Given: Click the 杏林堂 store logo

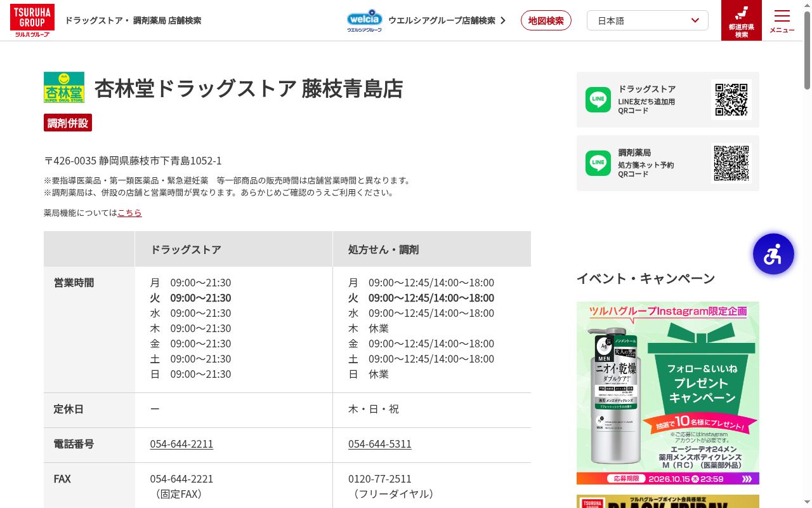Looking at the screenshot, I should [x=64, y=88].
